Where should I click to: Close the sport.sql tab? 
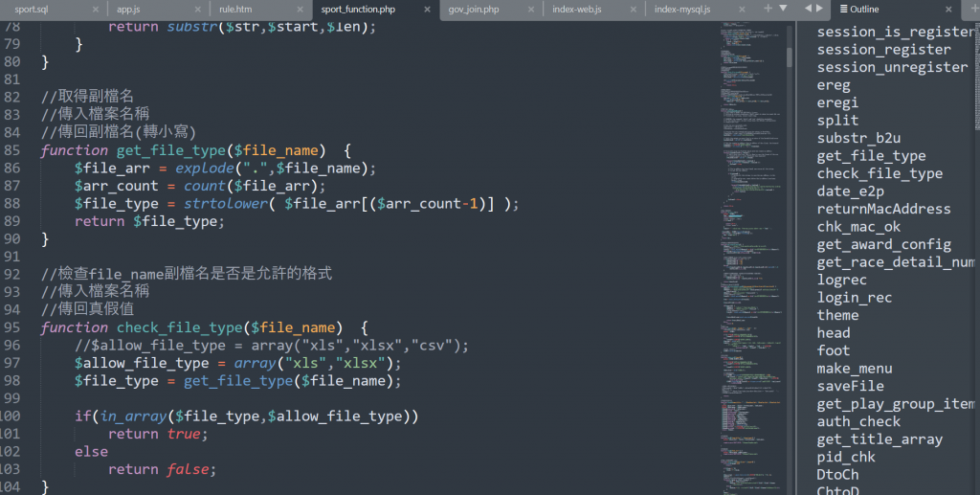click(96, 10)
